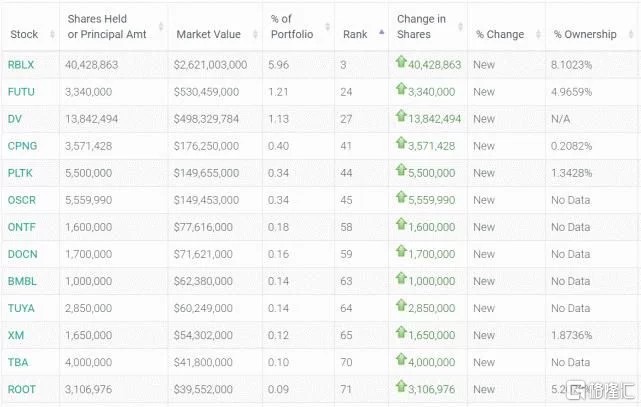The height and width of the screenshot is (407, 641).
Task: Open the RBLX stock link
Action: pos(21,64)
